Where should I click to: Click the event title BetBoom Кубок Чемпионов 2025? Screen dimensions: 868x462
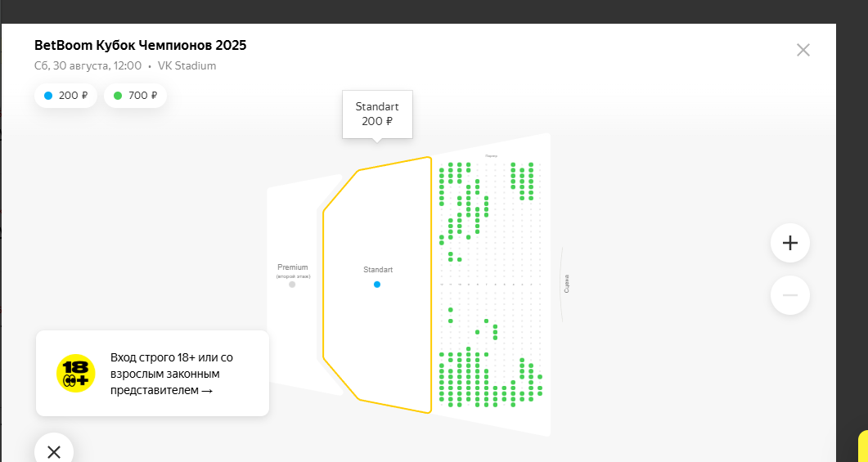141,45
